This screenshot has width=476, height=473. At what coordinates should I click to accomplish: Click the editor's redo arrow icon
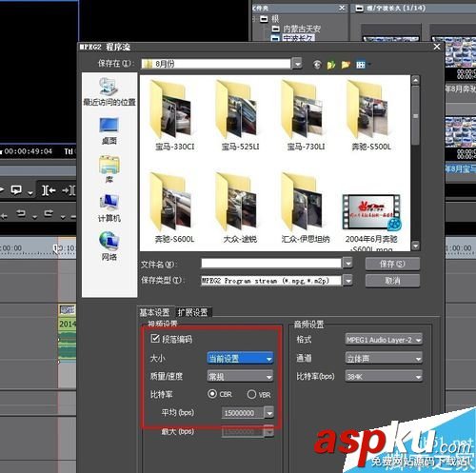coord(49,213)
